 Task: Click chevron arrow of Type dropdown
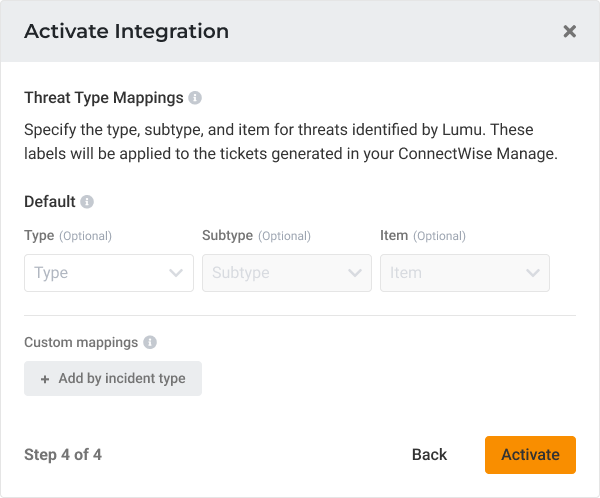[177, 272]
